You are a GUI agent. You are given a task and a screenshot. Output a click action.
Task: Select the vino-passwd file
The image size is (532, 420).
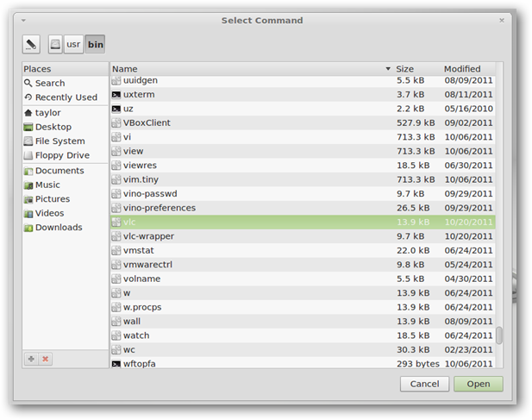coord(303,194)
